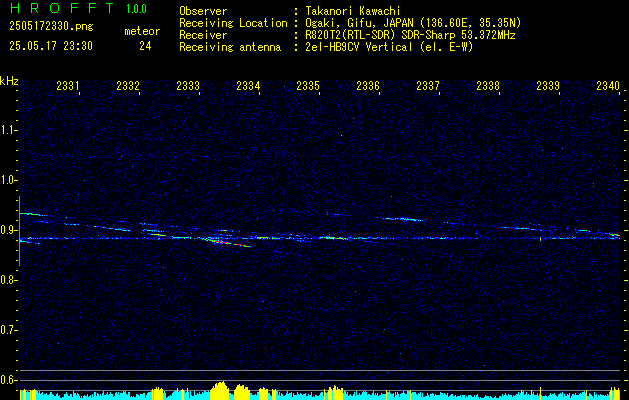The width and height of the screenshot is (629, 400).
Task: Click the 2331 time axis marker
Action: (x=67, y=85)
